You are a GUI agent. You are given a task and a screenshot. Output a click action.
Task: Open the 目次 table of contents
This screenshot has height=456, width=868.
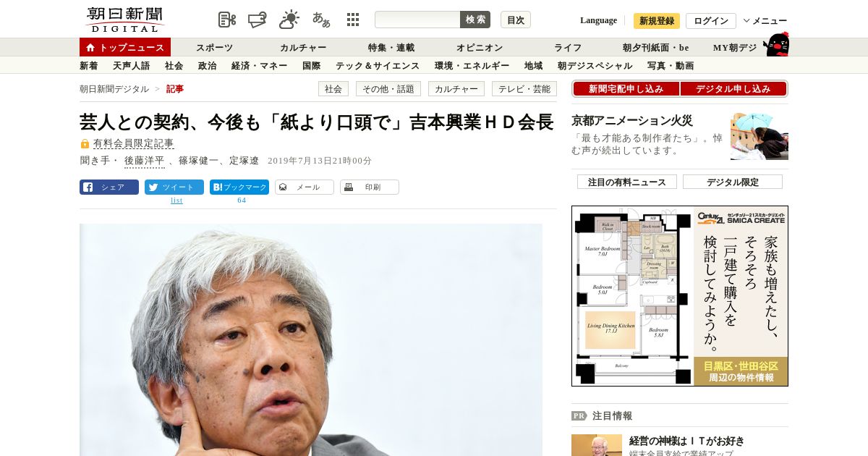tap(516, 20)
